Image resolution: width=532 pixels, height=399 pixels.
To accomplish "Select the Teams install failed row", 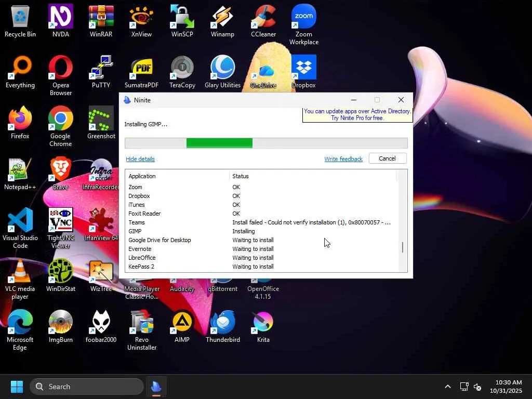I will (x=261, y=222).
